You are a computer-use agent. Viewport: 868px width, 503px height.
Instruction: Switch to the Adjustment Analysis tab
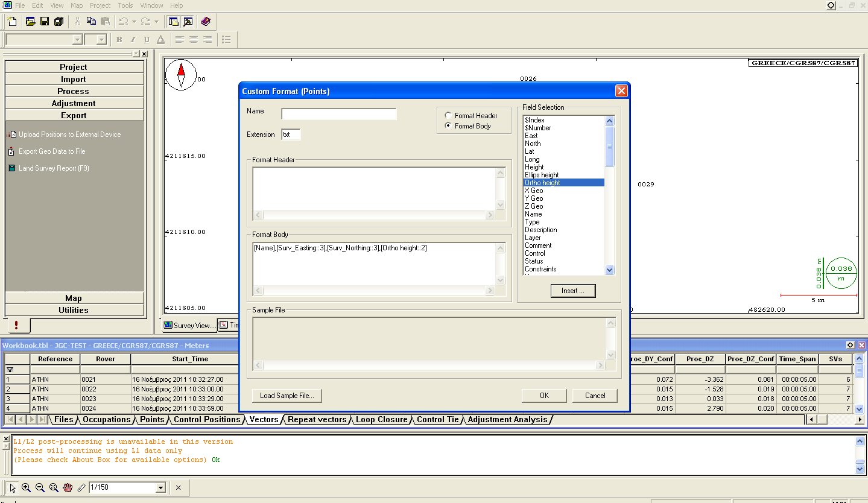(x=508, y=419)
